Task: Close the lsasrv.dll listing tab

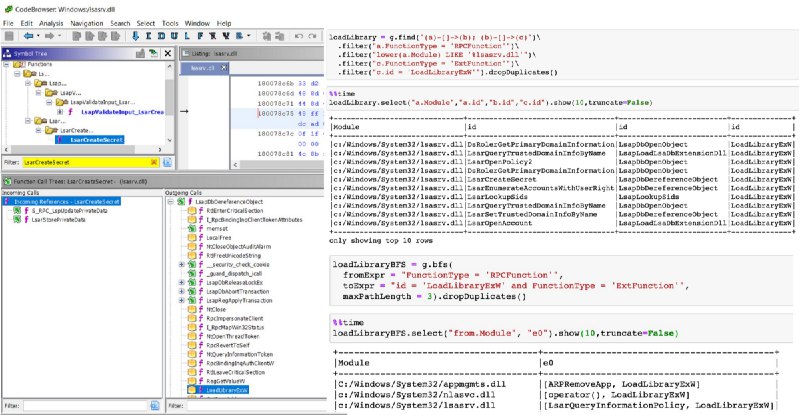Action: click(223, 67)
